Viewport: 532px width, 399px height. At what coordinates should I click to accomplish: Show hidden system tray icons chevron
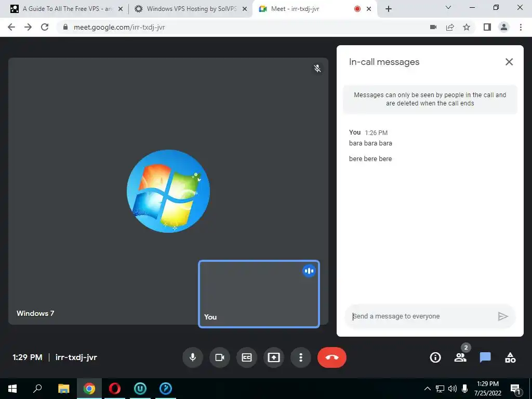pyautogui.click(x=428, y=389)
